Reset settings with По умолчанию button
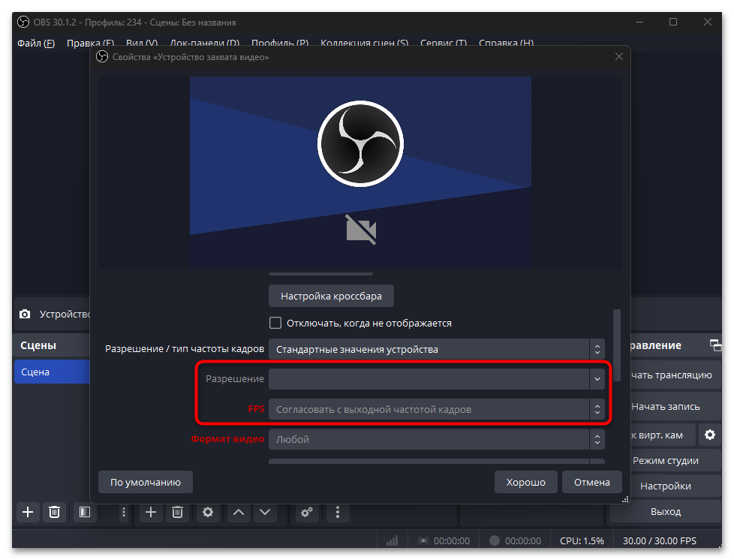734x560 pixels. (145, 482)
